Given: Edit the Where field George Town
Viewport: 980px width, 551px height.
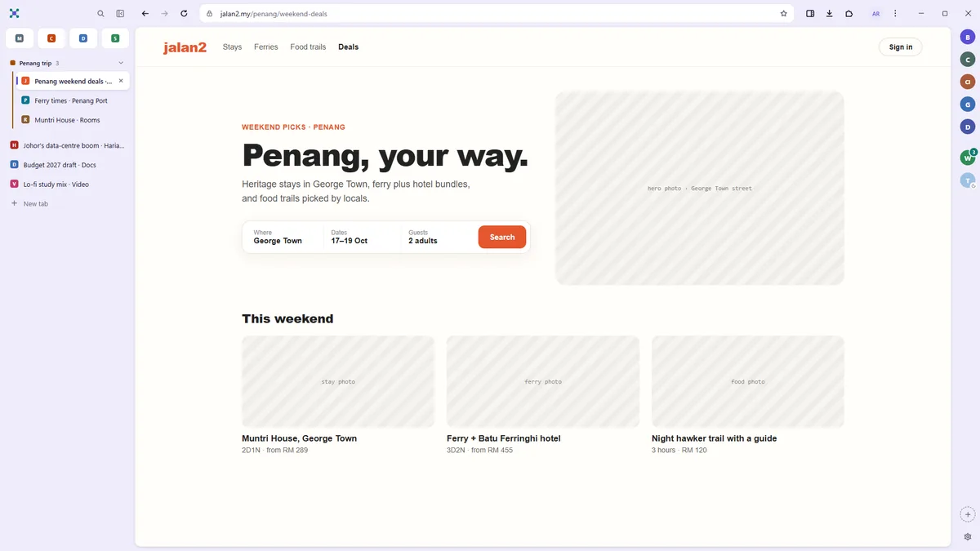Looking at the screenshot, I should click(x=283, y=237).
